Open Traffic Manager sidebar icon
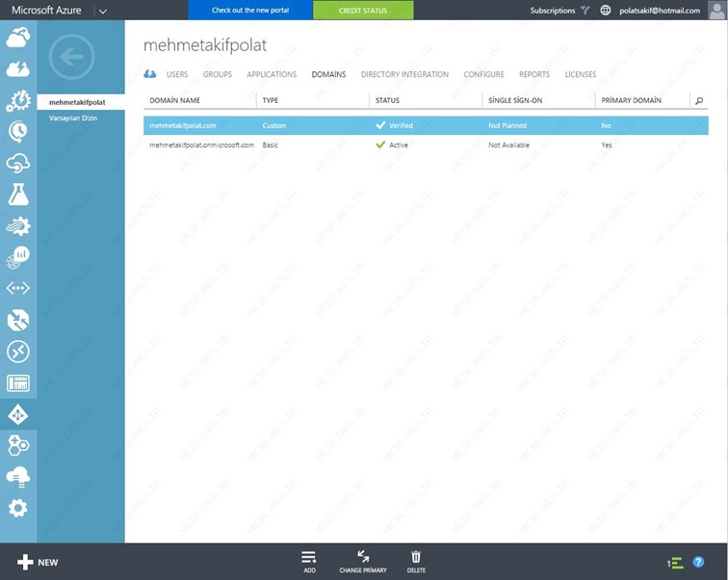Screen dimensions: 728x580 18,320
